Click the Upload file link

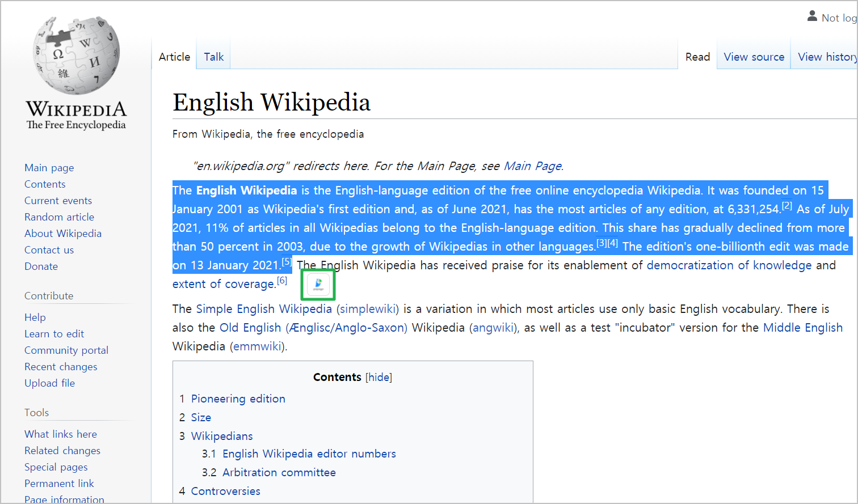(x=49, y=383)
